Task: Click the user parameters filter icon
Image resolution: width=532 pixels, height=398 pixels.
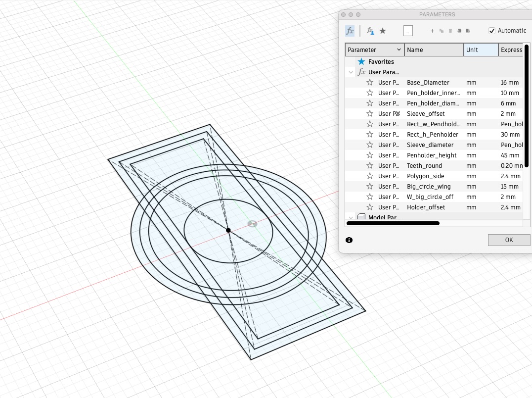Action: pyautogui.click(x=370, y=31)
